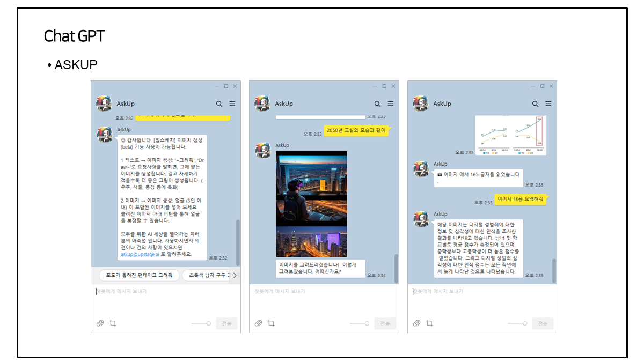Click the AskUp title in the right window header
Viewport: 644px width, 362px height.
point(442,104)
